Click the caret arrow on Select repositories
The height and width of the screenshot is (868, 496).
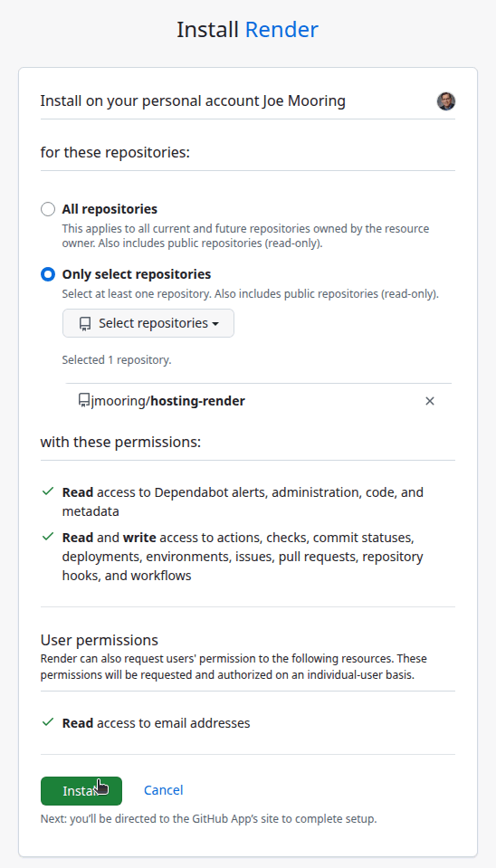[x=215, y=324]
